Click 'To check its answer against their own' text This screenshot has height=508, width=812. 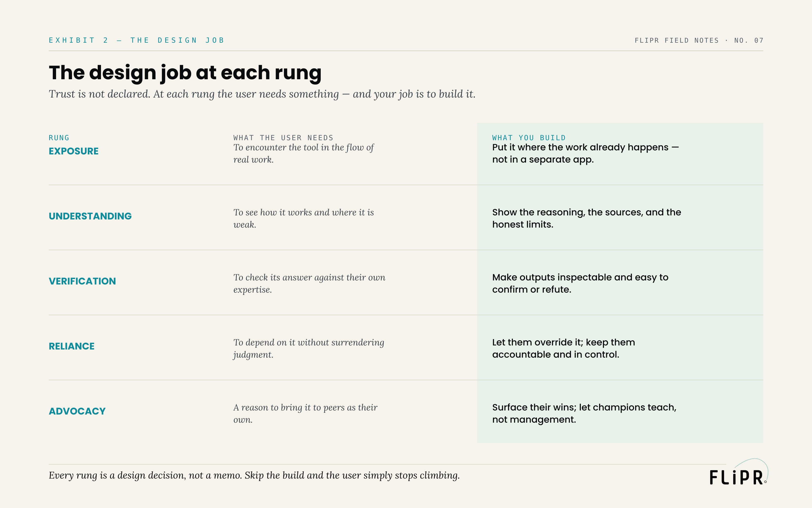click(x=309, y=283)
